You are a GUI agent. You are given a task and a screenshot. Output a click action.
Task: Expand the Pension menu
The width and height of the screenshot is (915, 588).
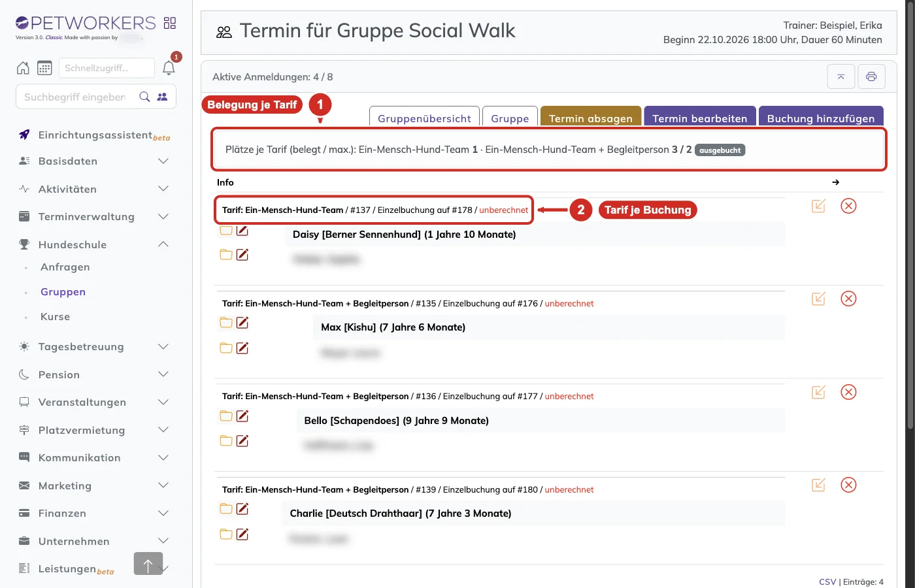94,374
